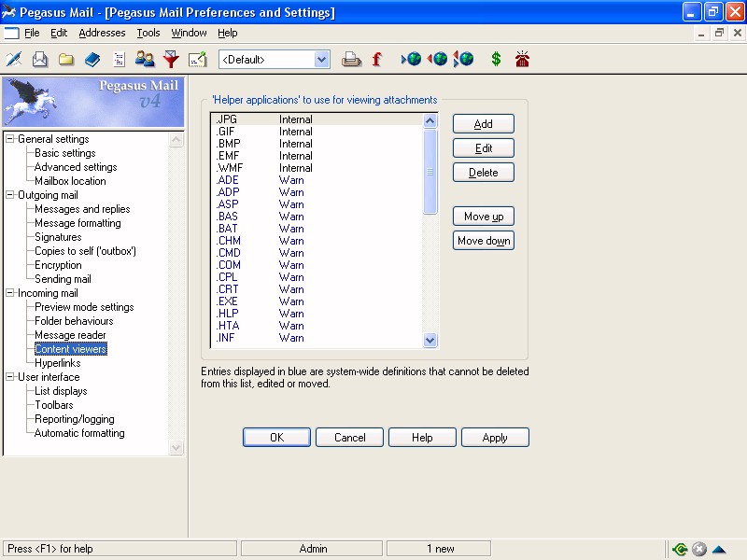The image size is (747, 560).
Task: Click the Delete button
Action: [484, 173]
